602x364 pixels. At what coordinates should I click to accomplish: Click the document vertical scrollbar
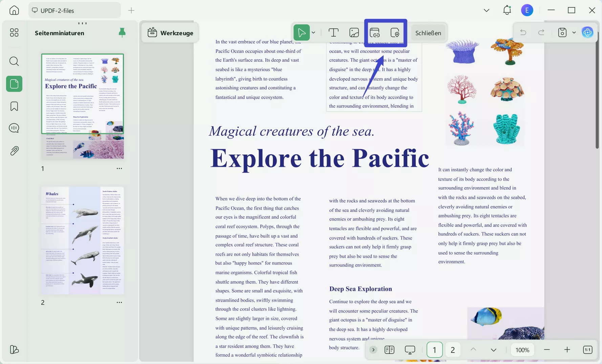pos(597,91)
